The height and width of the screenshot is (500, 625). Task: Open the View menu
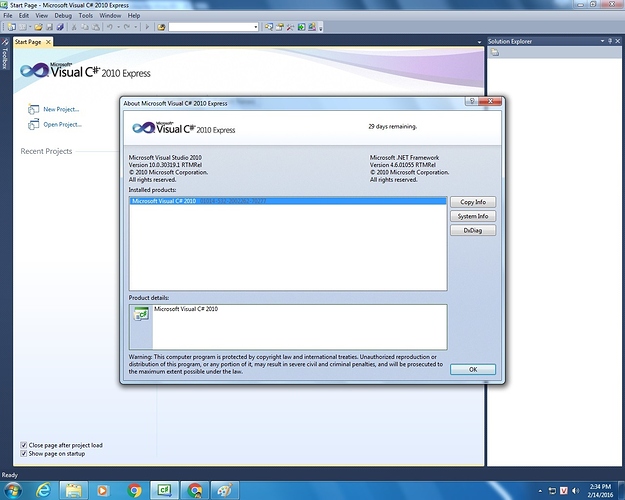[41, 16]
